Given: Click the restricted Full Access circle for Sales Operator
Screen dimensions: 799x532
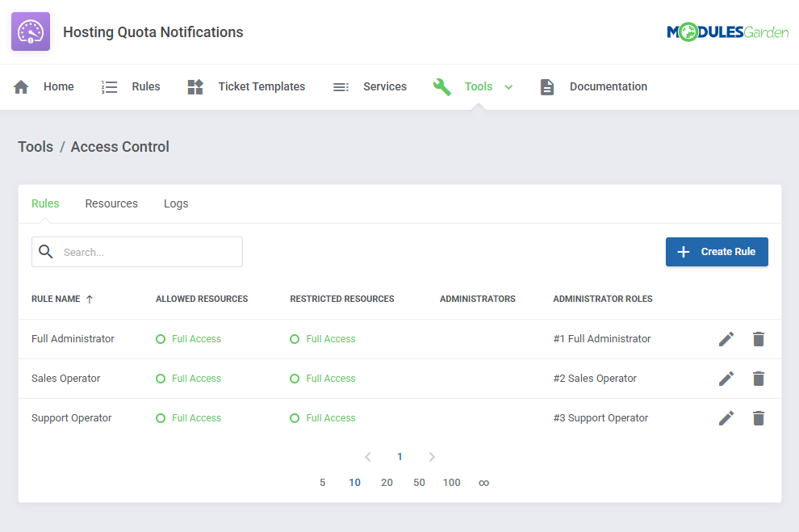Looking at the screenshot, I should [x=295, y=379].
